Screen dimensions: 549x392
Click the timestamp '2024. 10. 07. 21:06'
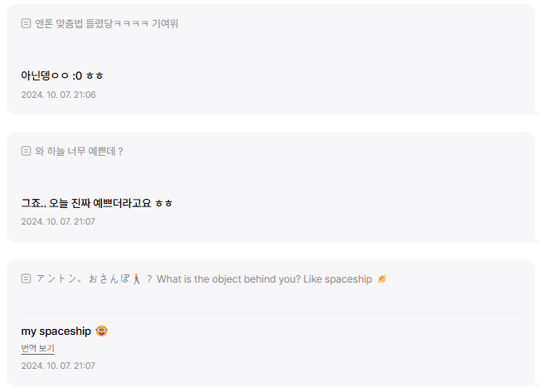coord(58,94)
